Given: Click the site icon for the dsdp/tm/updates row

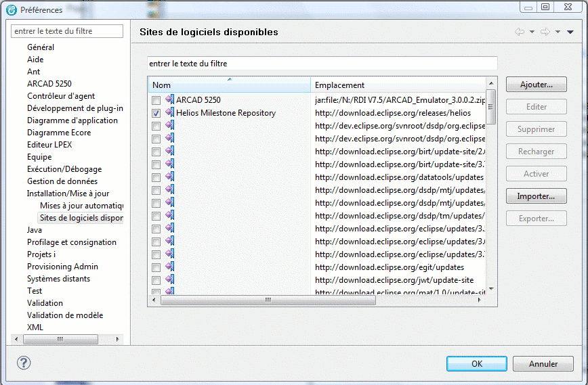Looking at the screenshot, I should click(170, 215).
